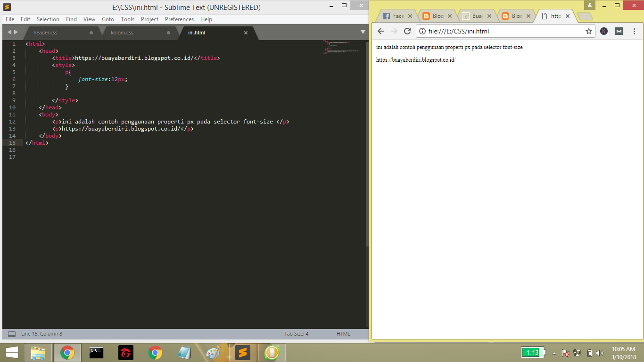
Task: Open a new tab in Chrome
Action: point(585,16)
